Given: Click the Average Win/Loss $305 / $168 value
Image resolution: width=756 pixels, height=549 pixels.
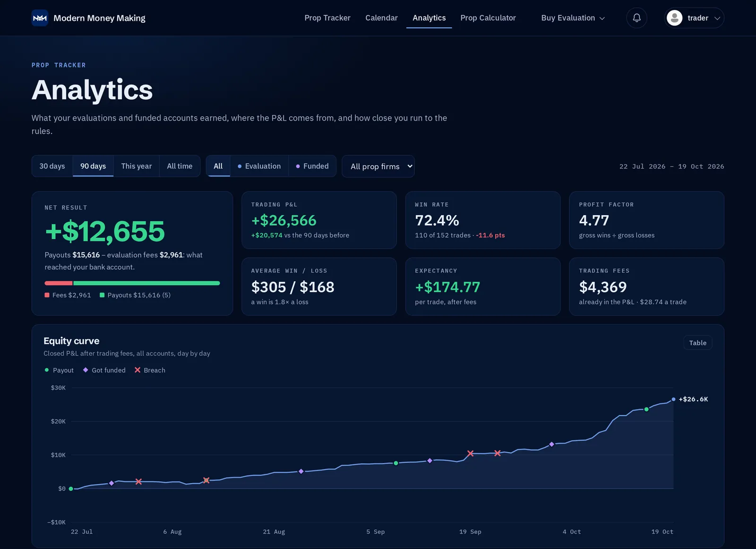Looking at the screenshot, I should click(x=292, y=287).
